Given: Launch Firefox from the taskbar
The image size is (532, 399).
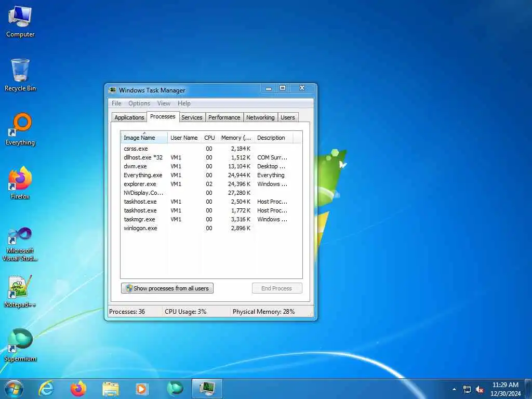Looking at the screenshot, I should (x=78, y=389).
